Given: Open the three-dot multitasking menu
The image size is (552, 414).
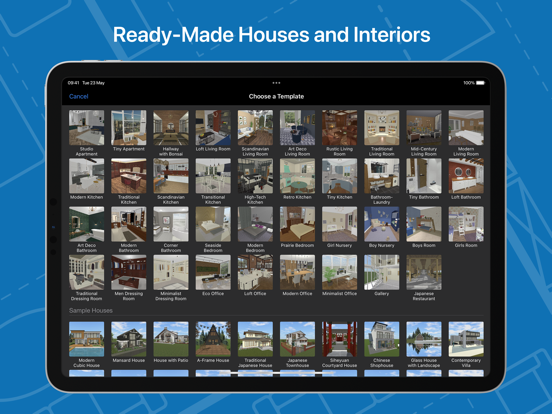Looking at the screenshot, I should point(276,83).
